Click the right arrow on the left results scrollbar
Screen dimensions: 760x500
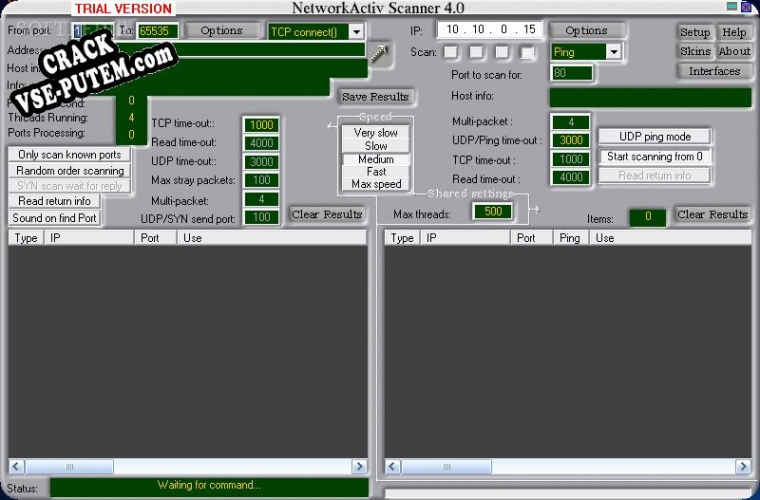click(359, 467)
